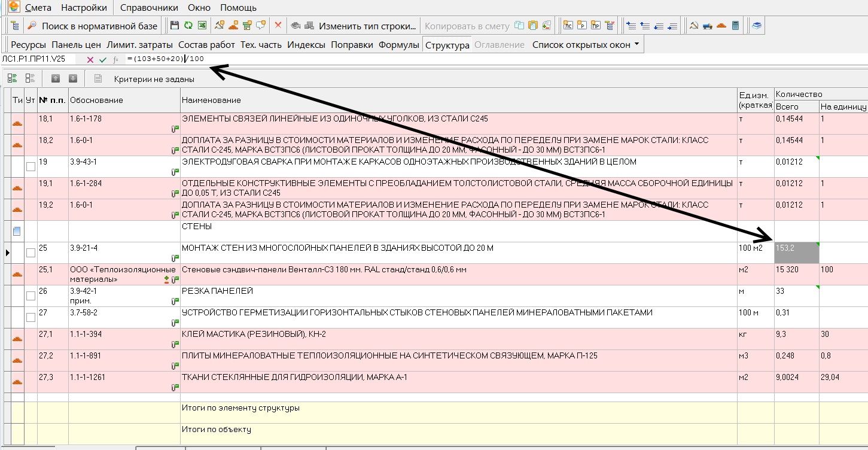Click the hammer labor resources icon

(x=694, y=26)
